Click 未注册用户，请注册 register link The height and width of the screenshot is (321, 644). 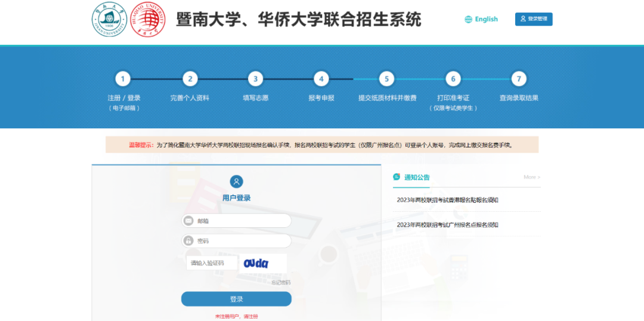click(x=237, y=316)
